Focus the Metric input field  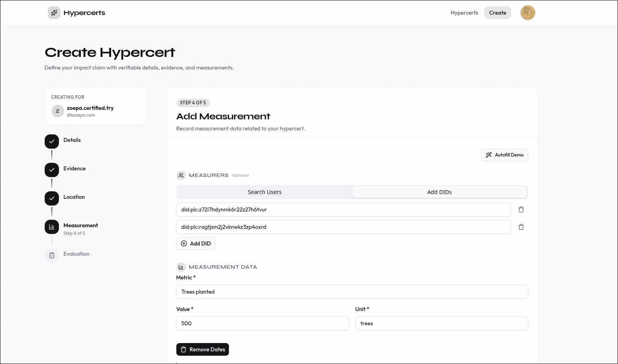coord(352,292)
